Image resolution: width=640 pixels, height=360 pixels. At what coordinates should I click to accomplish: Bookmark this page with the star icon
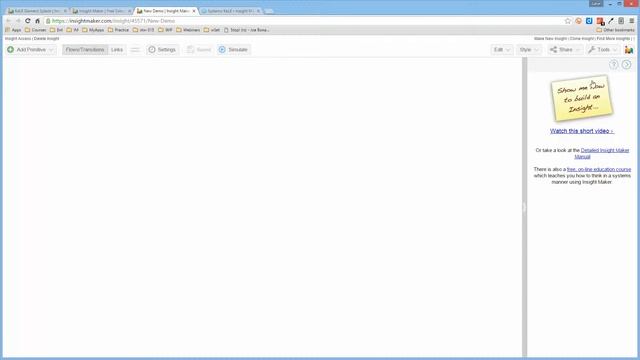568,21
